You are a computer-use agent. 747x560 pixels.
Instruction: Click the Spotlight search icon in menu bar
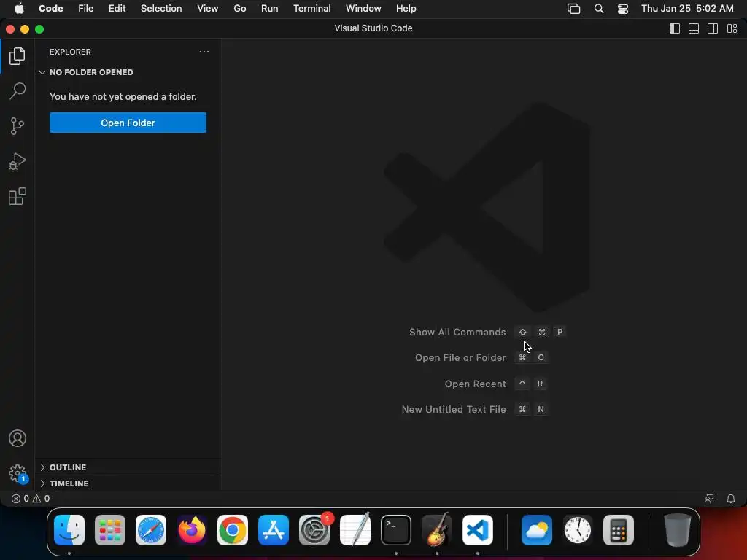(599, 9)
